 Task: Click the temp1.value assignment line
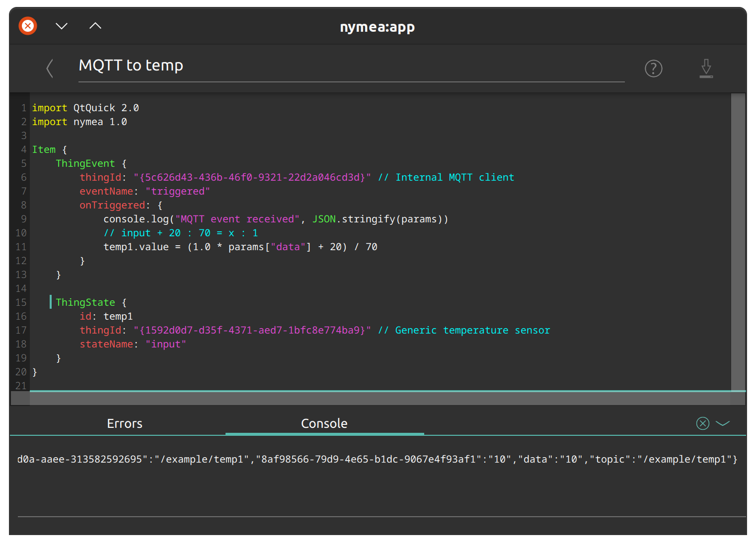240,247
